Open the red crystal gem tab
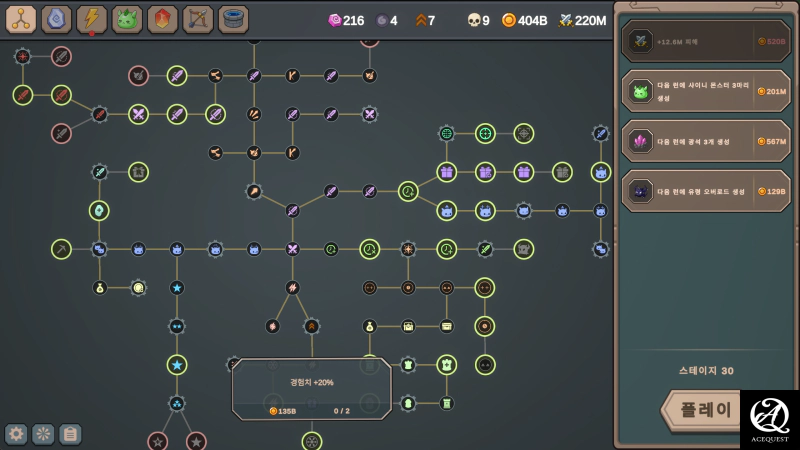Screen dimensions: 800x450 (x=163, y=19)
